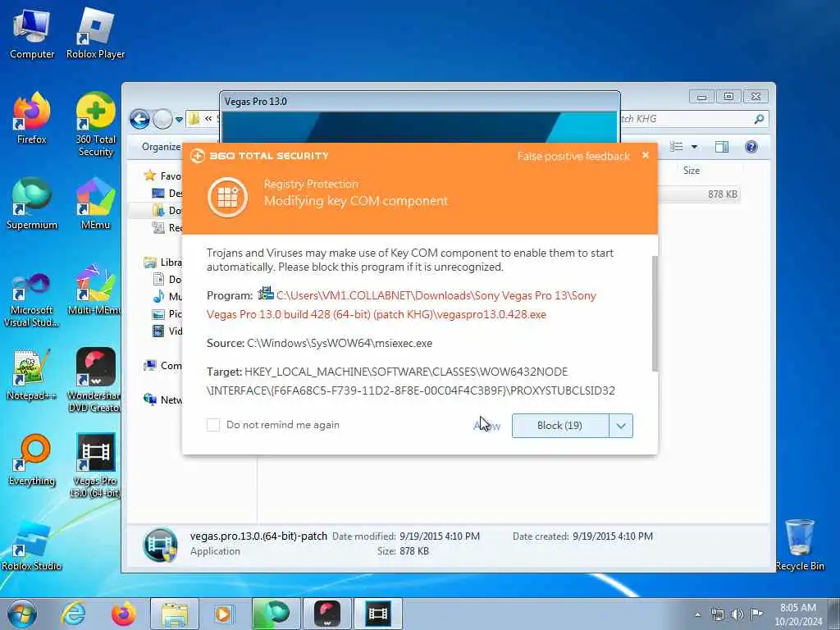Open the MEmu desktop shortcut

[95, 204]
